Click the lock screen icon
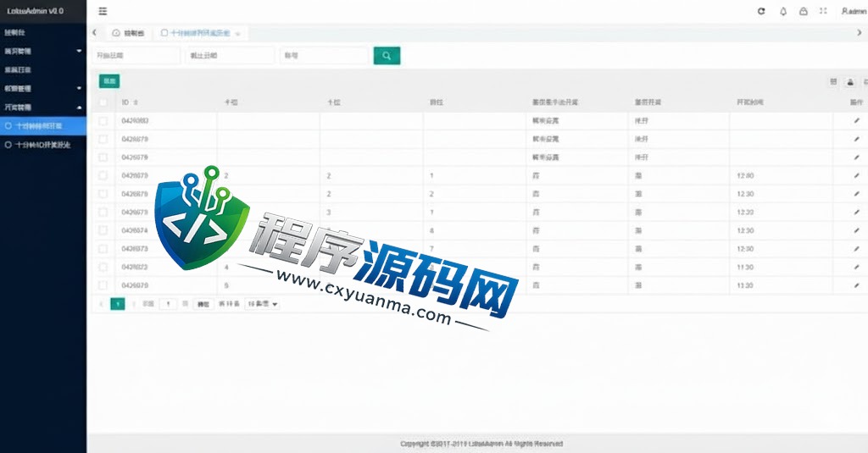The width and height of the screenshot is (868, 453). [x=804, y=11]
